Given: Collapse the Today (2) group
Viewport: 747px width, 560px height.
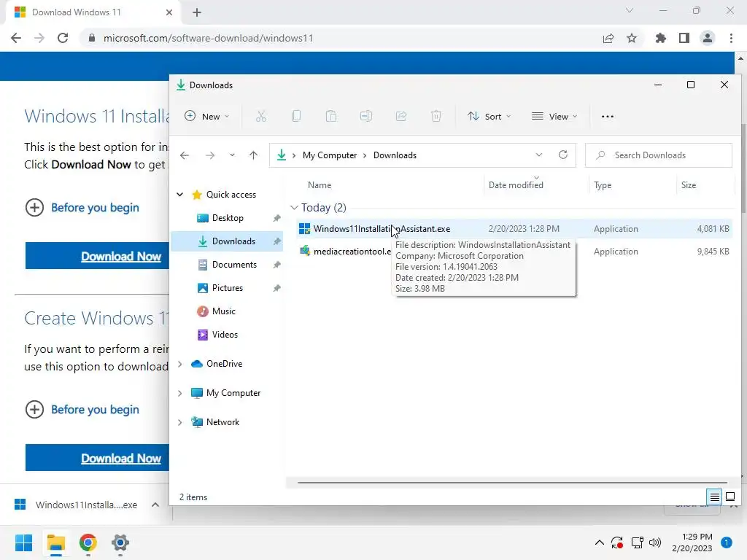Looking at the screenshot, I should click(294, 208).
